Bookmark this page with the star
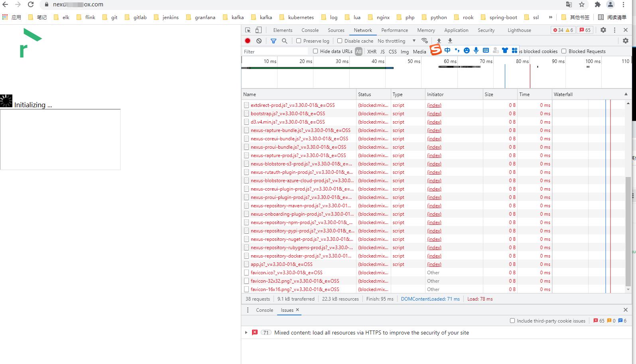Viewport: 636px width, 364px height. click(x=582, y=4)
